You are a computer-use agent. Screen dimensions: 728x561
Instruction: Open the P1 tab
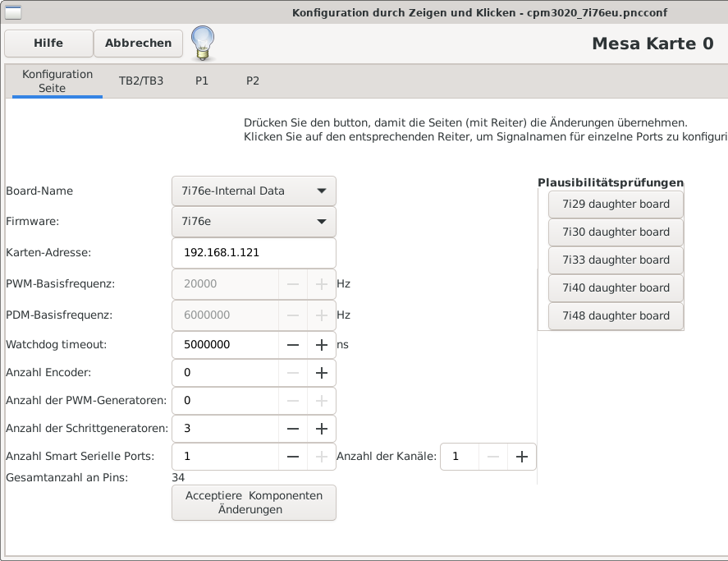pyautogui.click(x=202, y=80)
